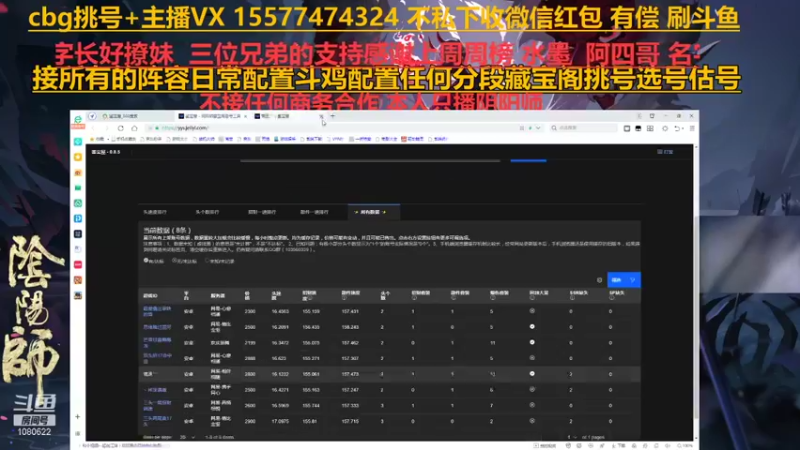Click the sidebar plus to add an app

coord(78,417)
